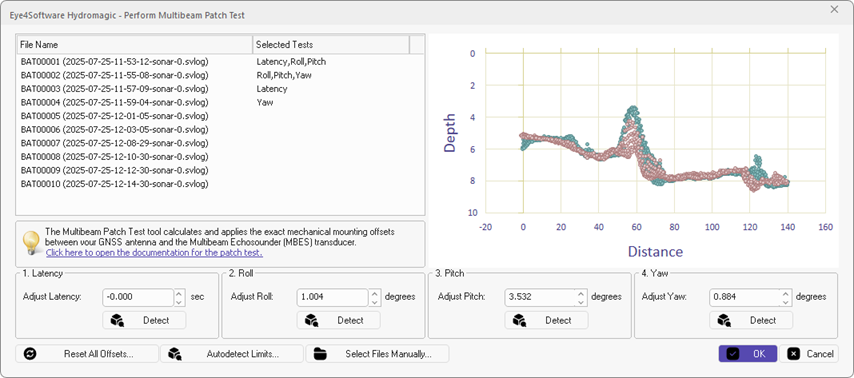Click the 'Roll,Pitch,Yaw' tests cell
The image size is (854, 378).
tap(284, 75)
